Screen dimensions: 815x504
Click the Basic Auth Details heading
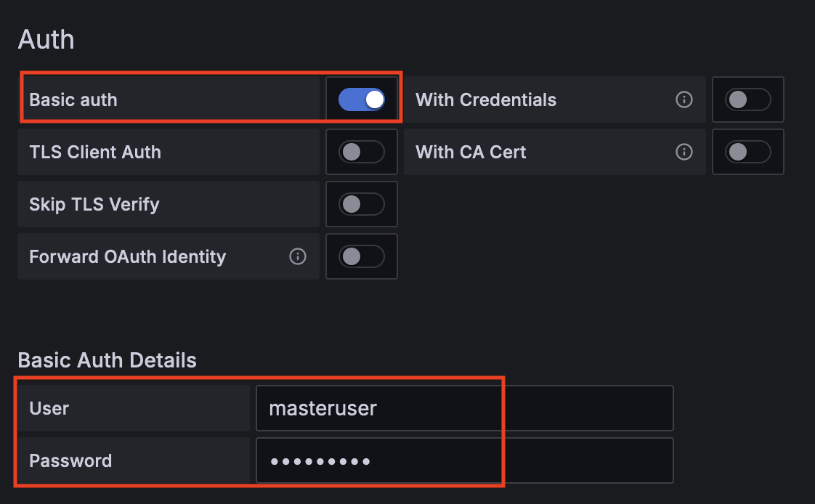coord(107,360)
